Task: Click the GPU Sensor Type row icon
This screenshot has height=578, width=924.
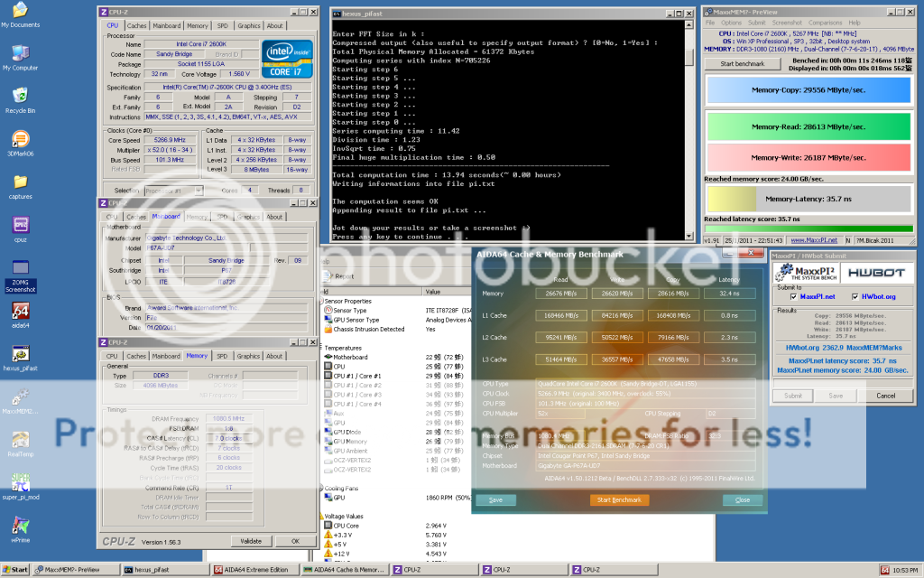Action: coord(328,320)
